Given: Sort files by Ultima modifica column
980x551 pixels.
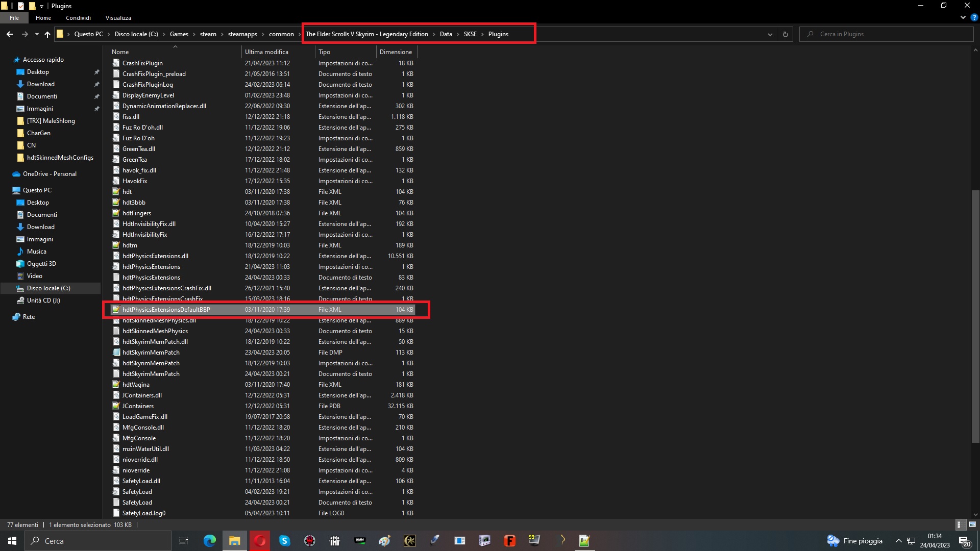Looking at the screenshot, I should [266, 52].
